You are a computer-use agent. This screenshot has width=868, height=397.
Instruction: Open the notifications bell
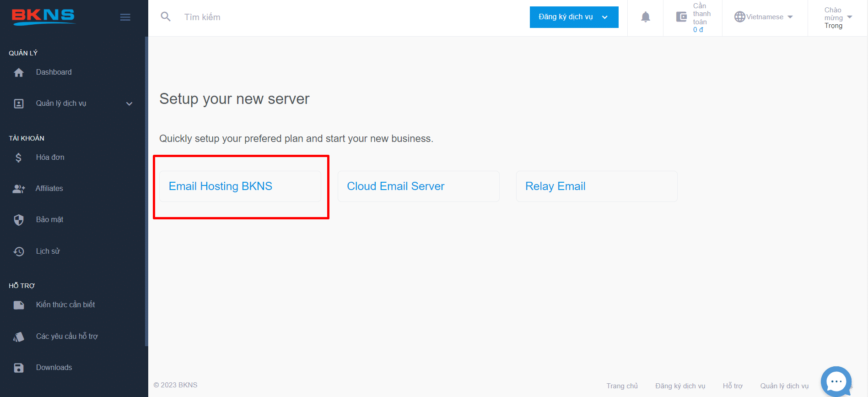pyautogui.click(x=646, y=17)
